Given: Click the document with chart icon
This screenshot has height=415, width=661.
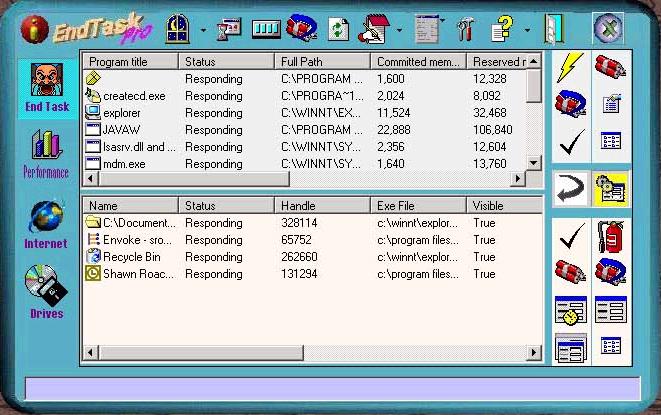Looking at the screenshot, I should [x=611, y=104].
